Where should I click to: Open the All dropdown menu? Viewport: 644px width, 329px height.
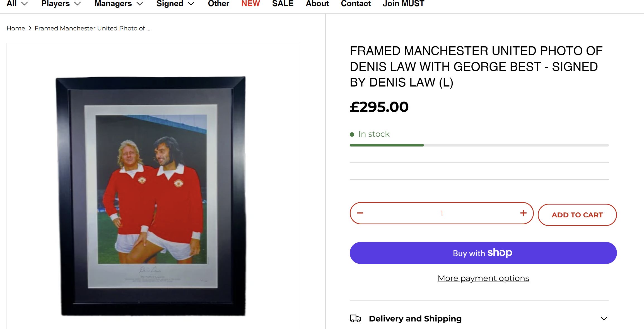pos(17,4)
